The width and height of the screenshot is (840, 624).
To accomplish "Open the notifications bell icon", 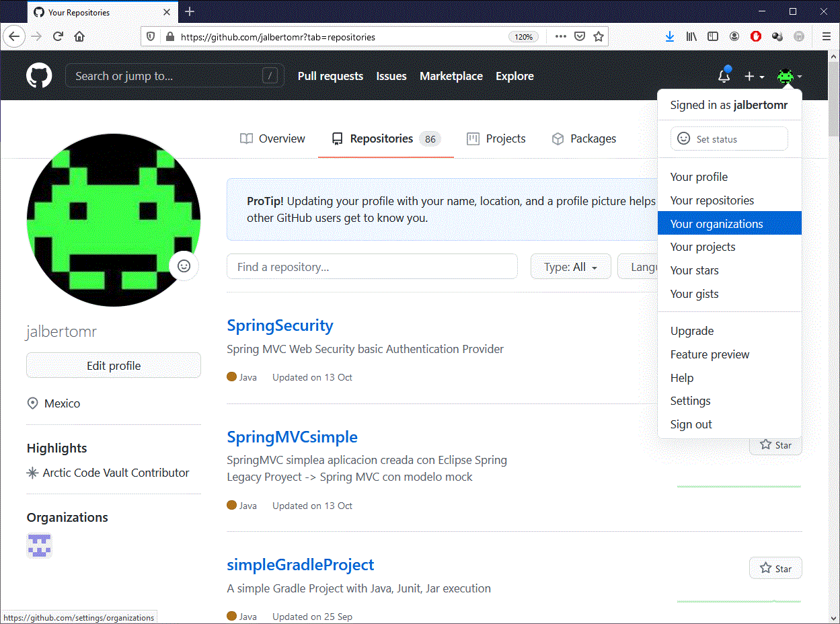I will (x=724, y=76).
